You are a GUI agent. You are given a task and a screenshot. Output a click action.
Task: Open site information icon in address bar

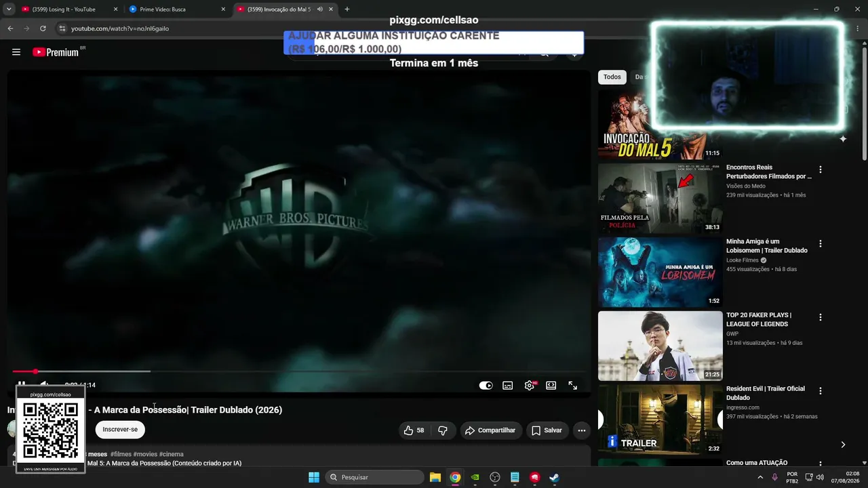tap(62, 28)
